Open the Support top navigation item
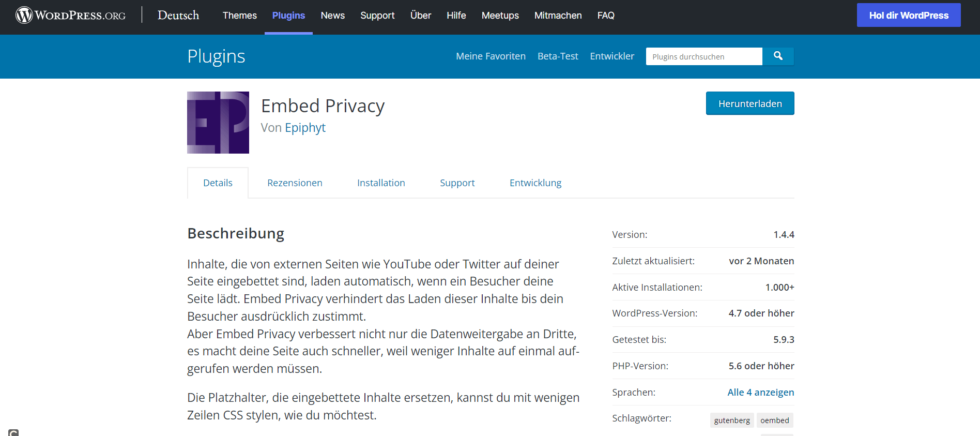 tap(377, 16)
